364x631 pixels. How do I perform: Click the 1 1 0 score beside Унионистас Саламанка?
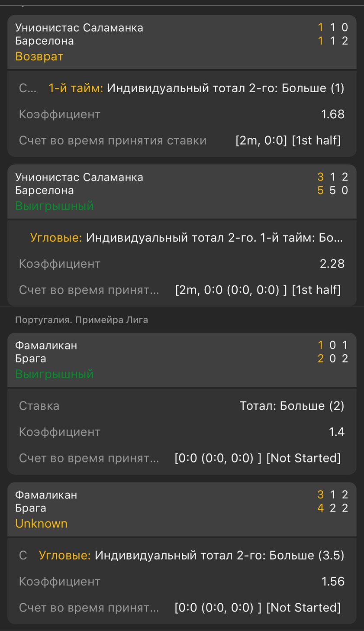click(x=332, y=28)
